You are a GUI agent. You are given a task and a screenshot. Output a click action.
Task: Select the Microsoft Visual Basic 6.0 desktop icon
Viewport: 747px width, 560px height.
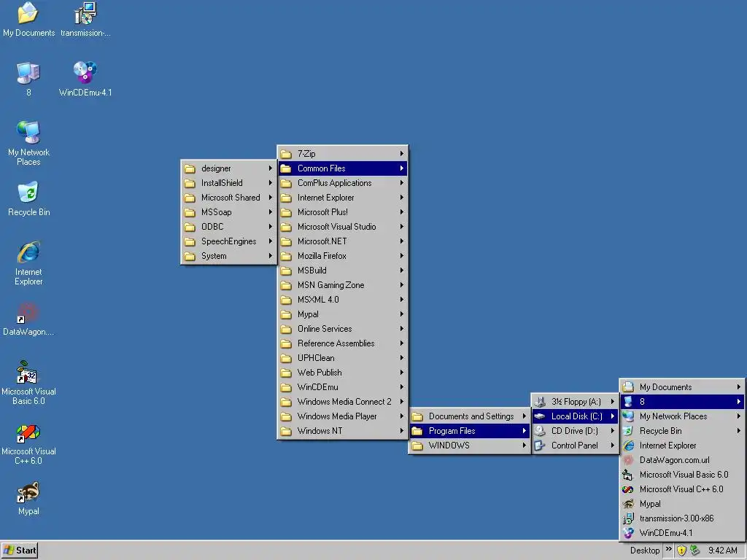point(28,382)
